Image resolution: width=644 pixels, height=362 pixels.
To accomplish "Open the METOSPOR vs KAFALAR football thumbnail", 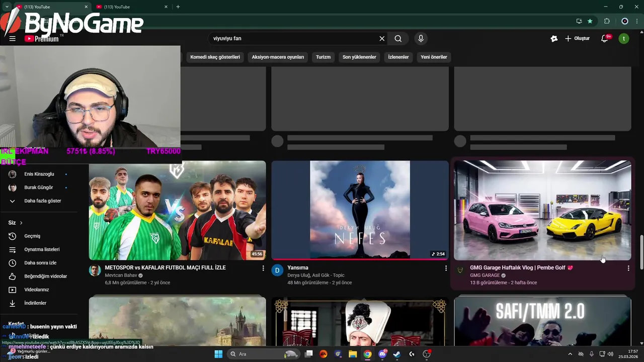I will coord(177,210).
